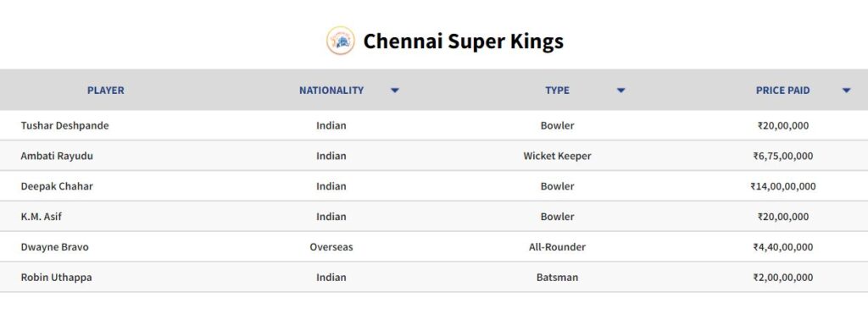868x314 pixels.
Task: Select Dwayne Bravo player name
Action: pos(55,247)
